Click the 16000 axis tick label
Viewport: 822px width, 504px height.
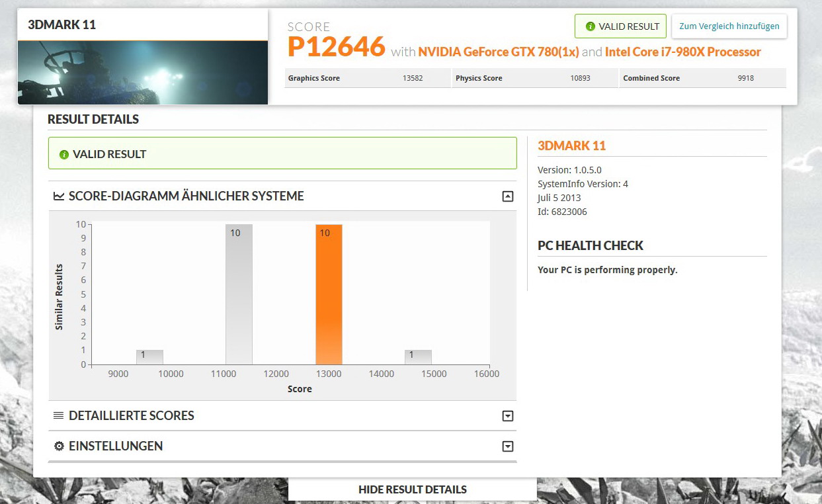click(x=487, y=374)
